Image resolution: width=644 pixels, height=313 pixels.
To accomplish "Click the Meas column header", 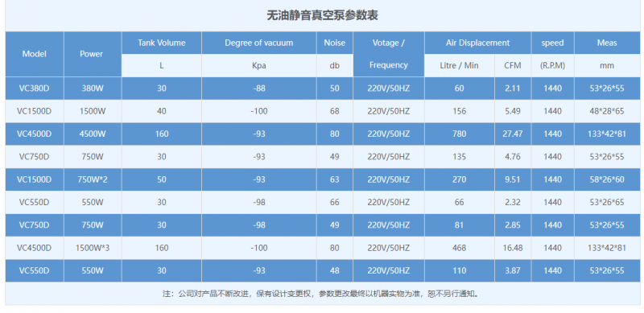I will tap(607, 43).
